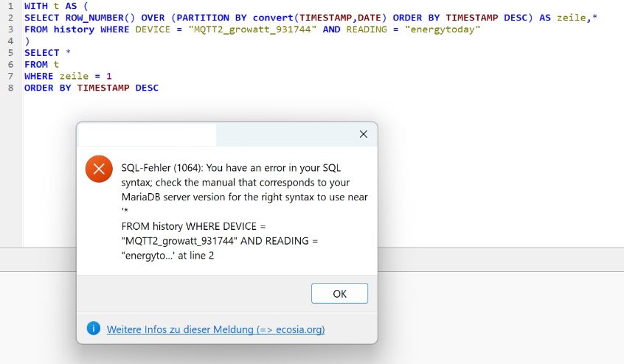Click 'FROM t' on line 6

point(42,64)
